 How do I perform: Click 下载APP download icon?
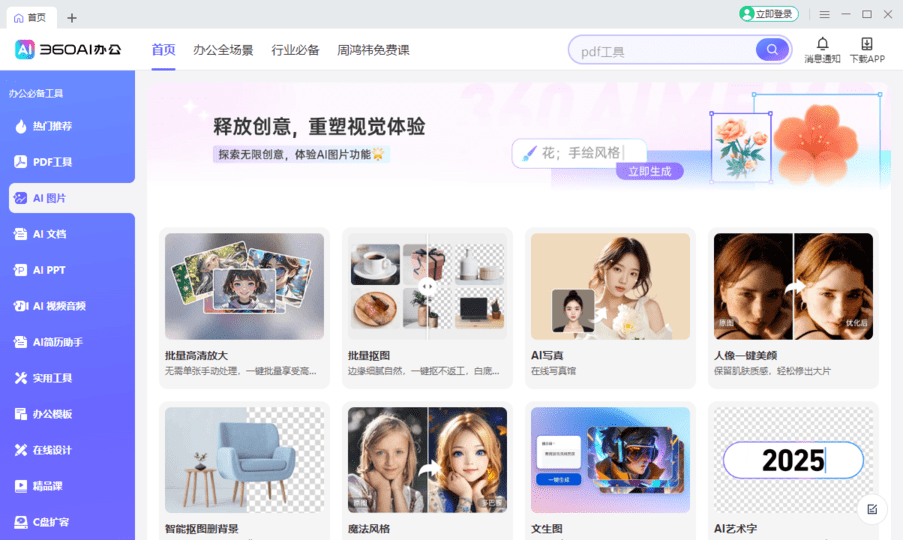[x=867, y=44]
